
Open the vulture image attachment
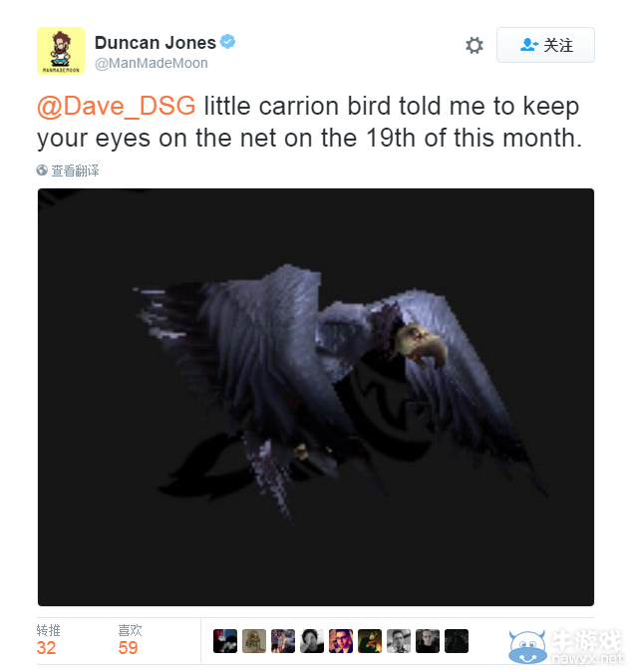click(316, 397)
